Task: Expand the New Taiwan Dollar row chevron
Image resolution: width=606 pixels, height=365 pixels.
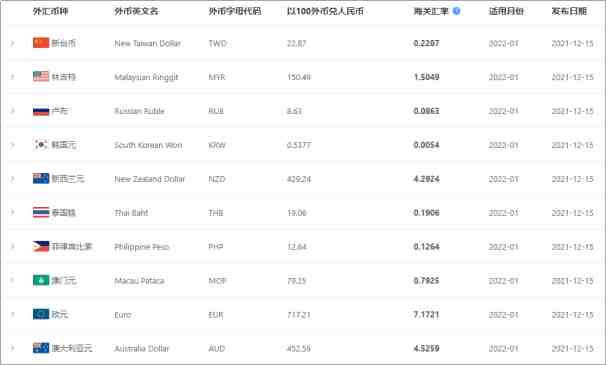Action: click(x=12, y=43)
